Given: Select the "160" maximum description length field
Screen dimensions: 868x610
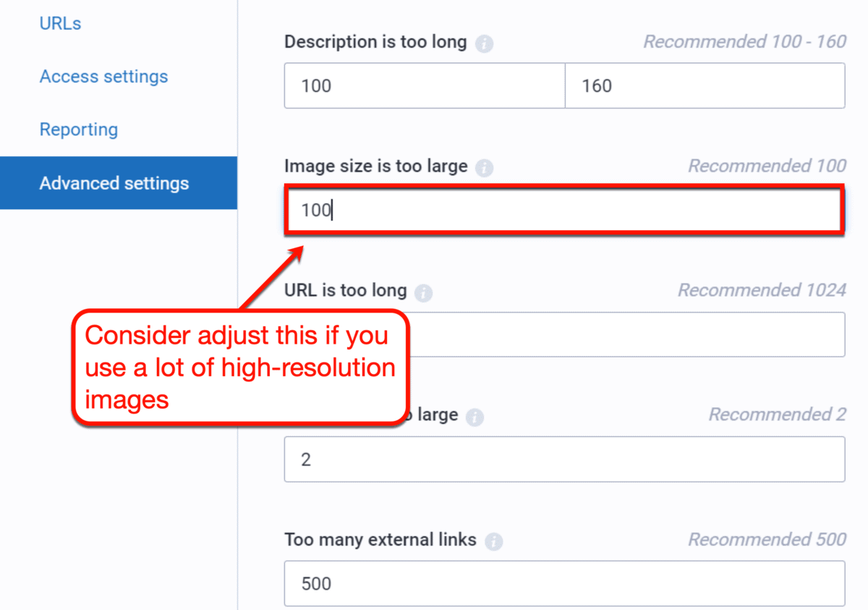Looking at the screenshot, I should tap(705, 85).
